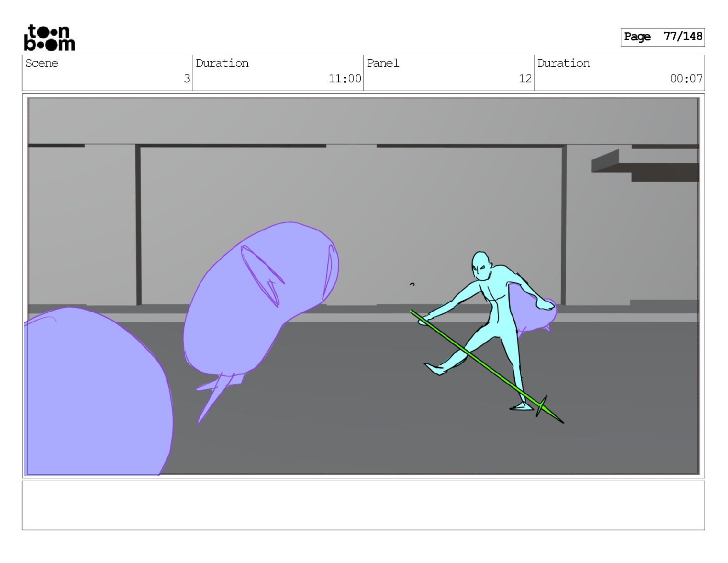Click the 'Scene' header label
728x563 pixels.
[42, 63]
